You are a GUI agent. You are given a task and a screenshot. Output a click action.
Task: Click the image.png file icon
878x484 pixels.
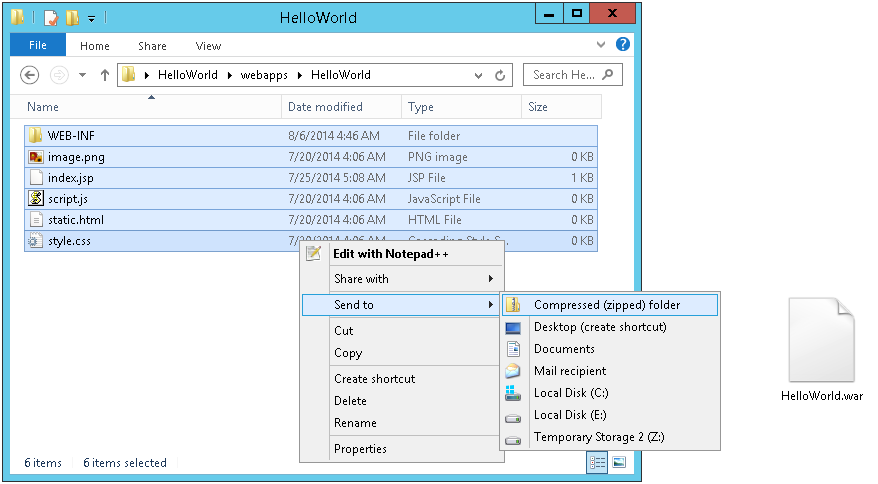pos(36,157)
